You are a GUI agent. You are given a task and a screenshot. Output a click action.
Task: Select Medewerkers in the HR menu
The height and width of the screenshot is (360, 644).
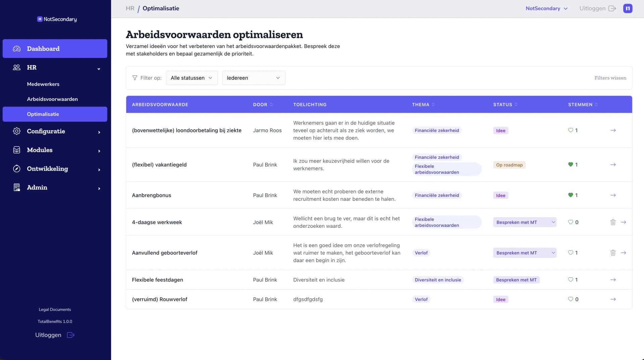tap(43, 84)
